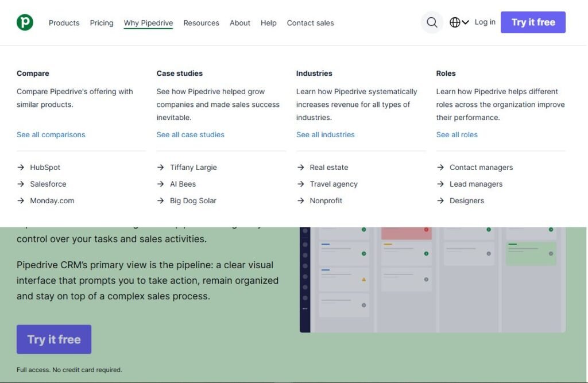Screen dimensions: 588x383
Task: Open the See all case studies link
Action: coord(190,134)
